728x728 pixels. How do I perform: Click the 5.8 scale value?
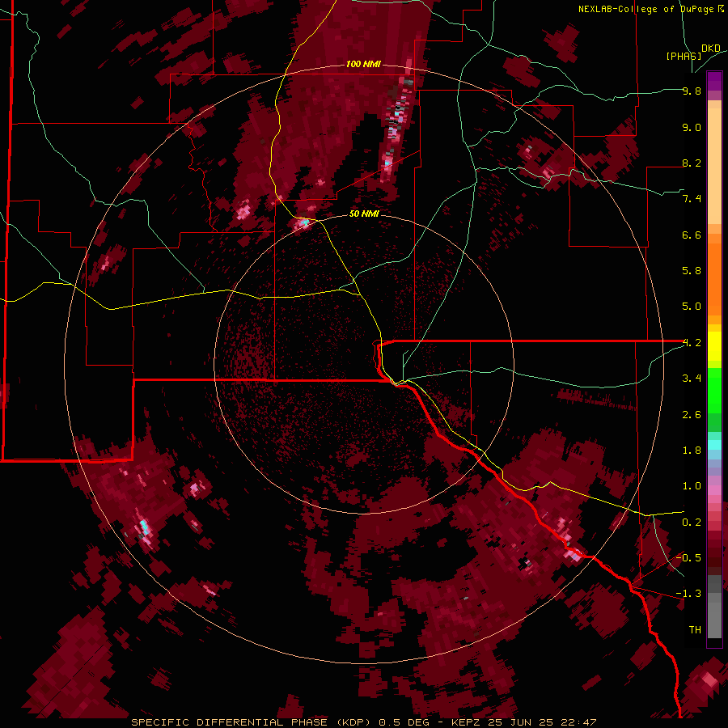pos(692,271)
